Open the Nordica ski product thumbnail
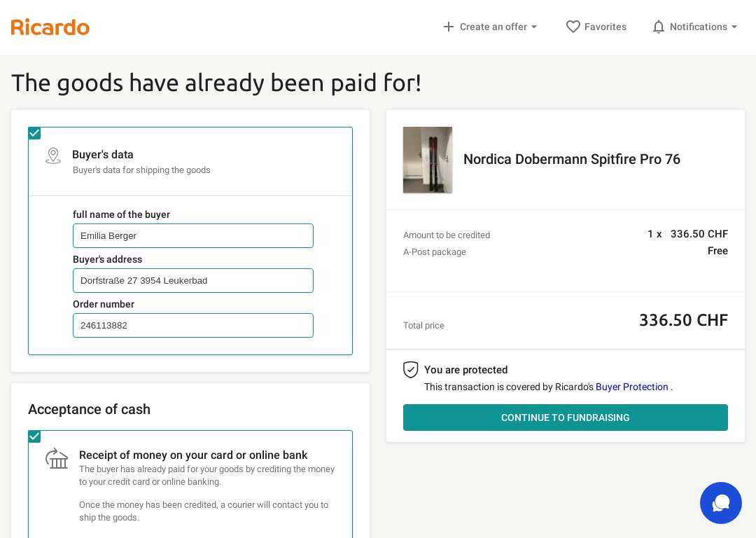Screen dimensions: 756x538 pyautogui.click(x=428, y=160)
